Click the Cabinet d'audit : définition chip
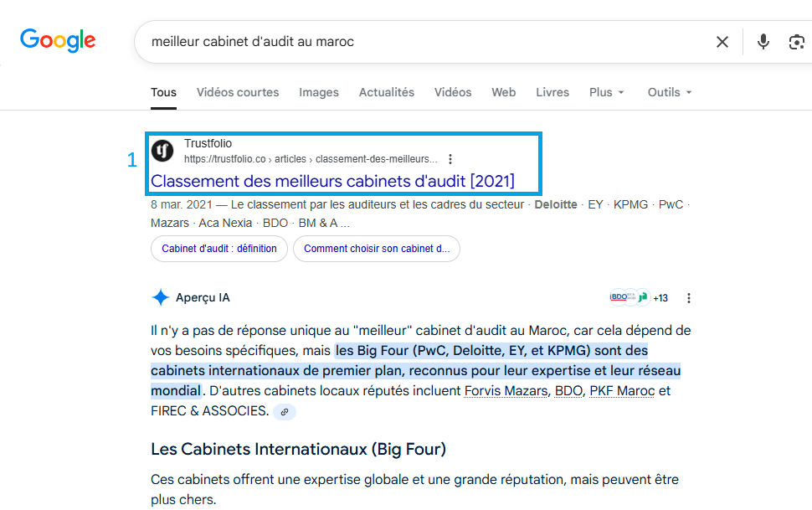This screenshot has height=510, width=812. (219, 249)
